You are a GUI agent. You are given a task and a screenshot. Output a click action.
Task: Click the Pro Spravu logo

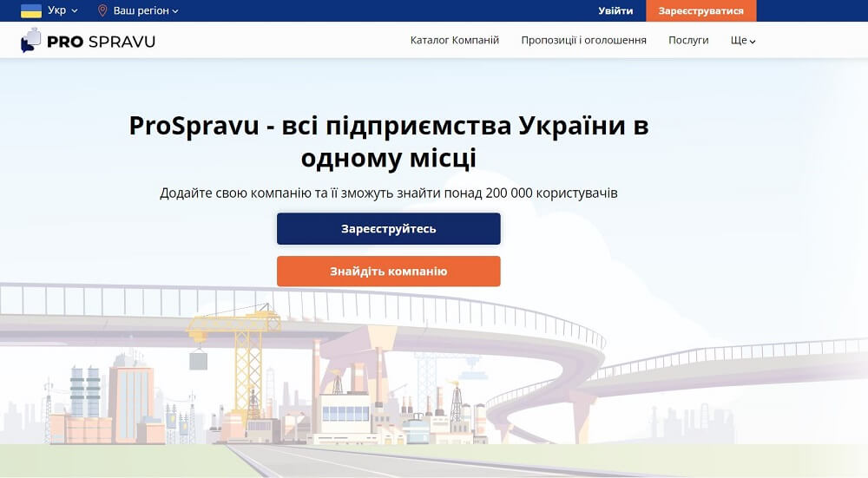tap(88, 41)
